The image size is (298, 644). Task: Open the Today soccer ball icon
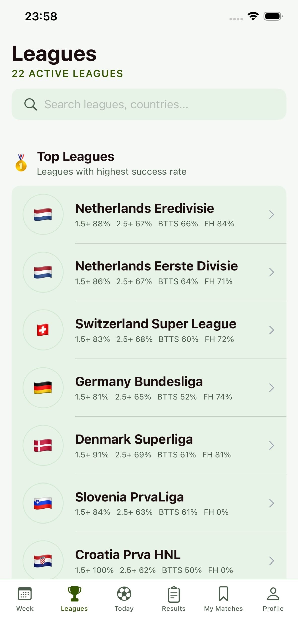tap(124, 594)
